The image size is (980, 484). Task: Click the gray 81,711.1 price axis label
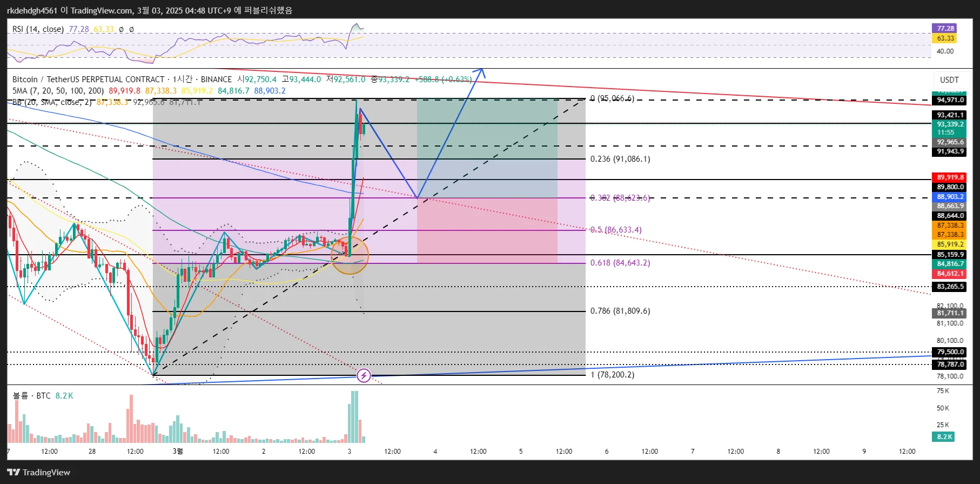[950, 313]
